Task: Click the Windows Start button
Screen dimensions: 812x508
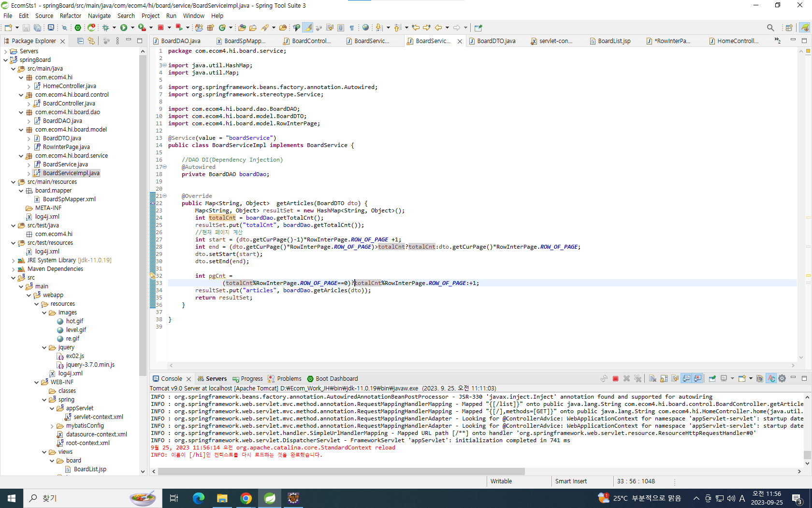Action: point(12,498)
